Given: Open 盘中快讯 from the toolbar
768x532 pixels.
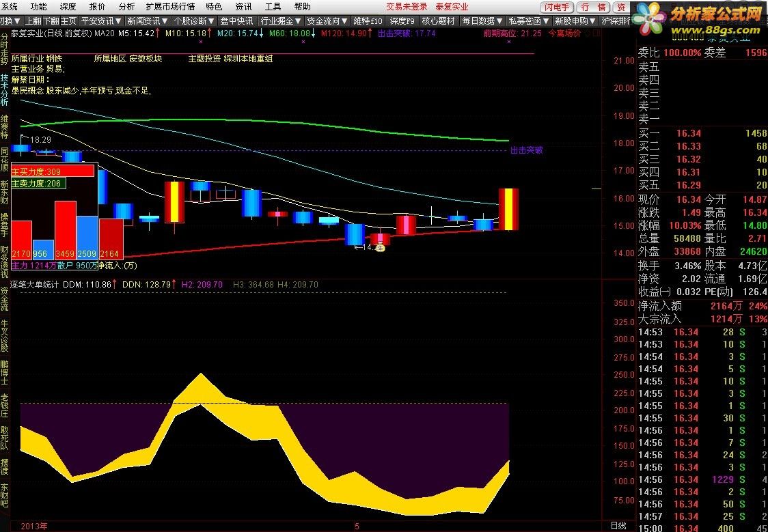Looking at the screenshot, I should (236, 21).
